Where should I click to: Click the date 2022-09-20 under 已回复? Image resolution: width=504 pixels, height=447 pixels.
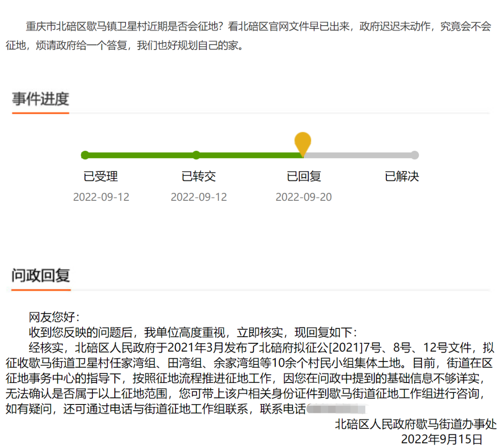[x=303, y=197]
